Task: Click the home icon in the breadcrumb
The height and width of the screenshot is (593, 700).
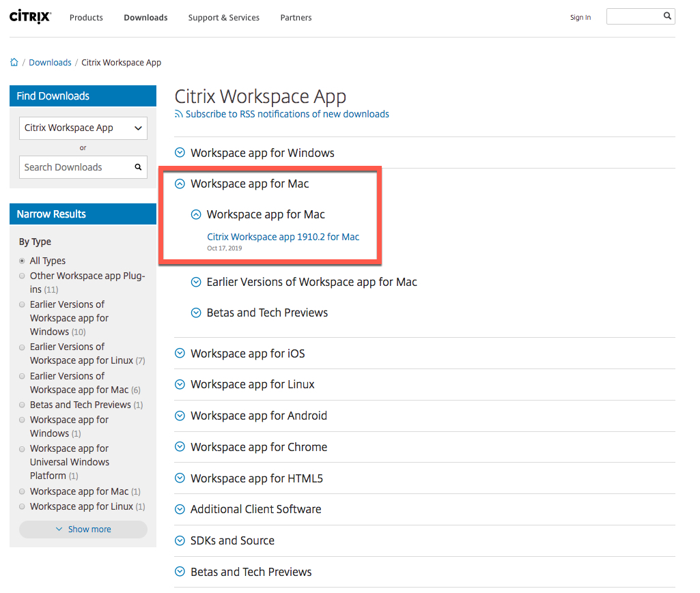Action: [14, 62]
